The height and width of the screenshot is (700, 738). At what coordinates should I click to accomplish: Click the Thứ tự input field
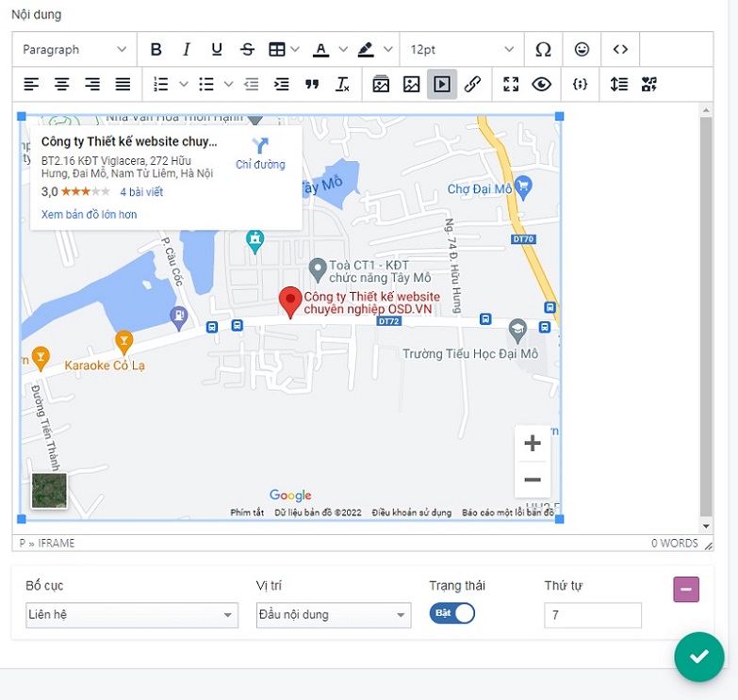(592, 615)
